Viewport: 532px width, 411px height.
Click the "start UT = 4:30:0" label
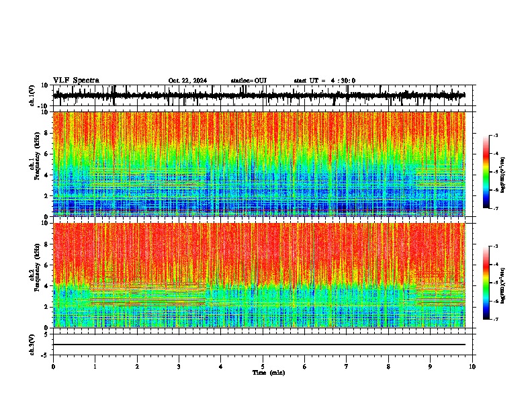point(324,81)
